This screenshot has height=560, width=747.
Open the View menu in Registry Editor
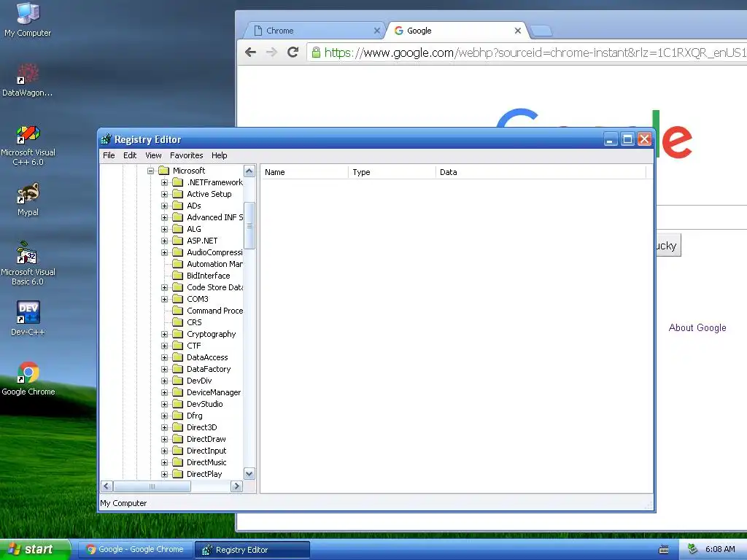coord(153,155)
